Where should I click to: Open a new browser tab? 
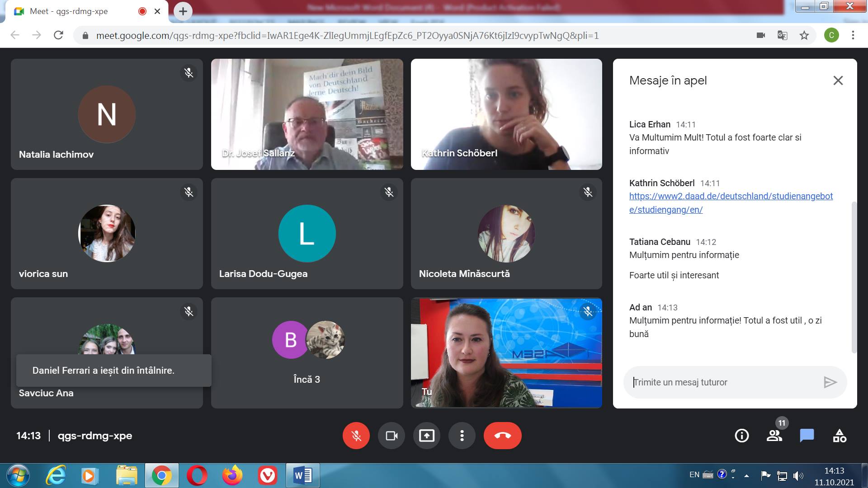click(183, 11)
